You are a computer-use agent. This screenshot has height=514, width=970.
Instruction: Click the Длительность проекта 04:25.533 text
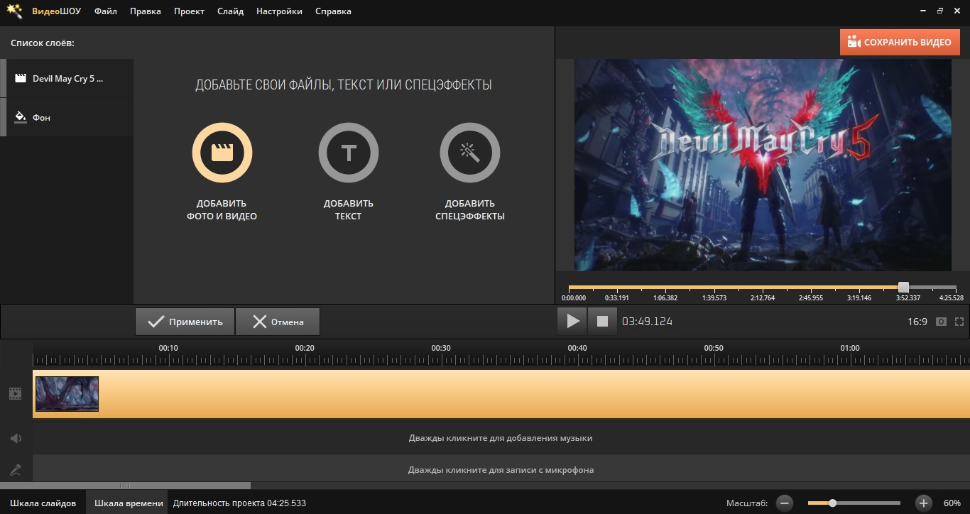239,503
